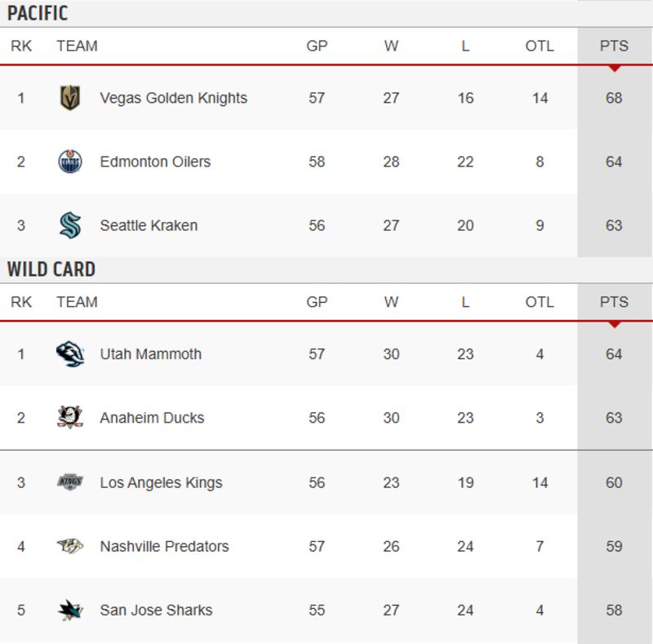The height and width of the screenshot is (644, 653).
Task: Click the Seattle Kraken logo icon
Action: click(70, 225)
